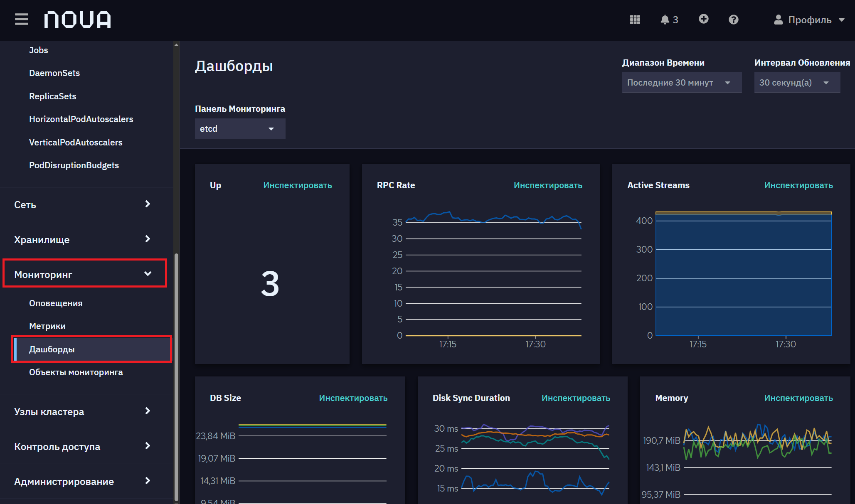Select Дашборды in the sidebar
Screen dimensions: 855x504
(92, 349)
